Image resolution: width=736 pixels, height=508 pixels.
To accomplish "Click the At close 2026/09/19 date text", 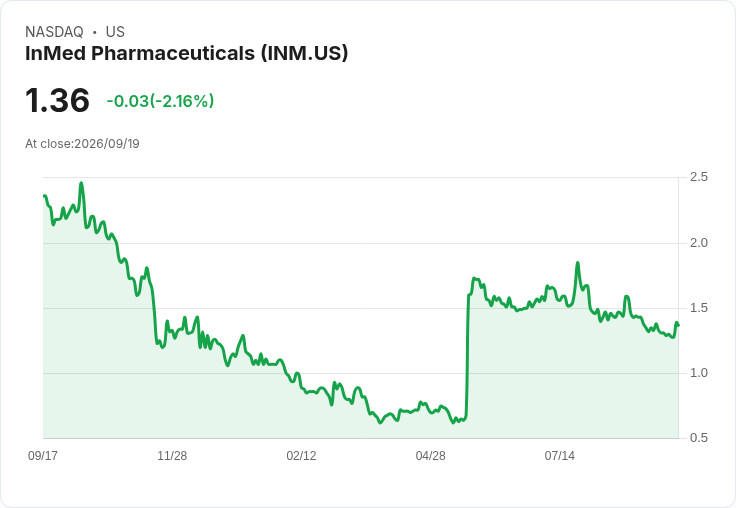I will 82,144.
